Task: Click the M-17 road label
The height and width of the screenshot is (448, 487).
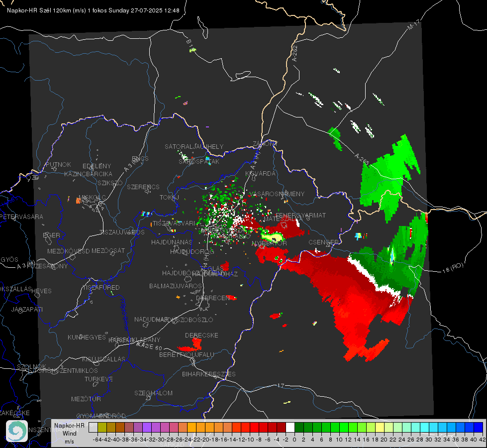Action: click(x=413, y=25)
